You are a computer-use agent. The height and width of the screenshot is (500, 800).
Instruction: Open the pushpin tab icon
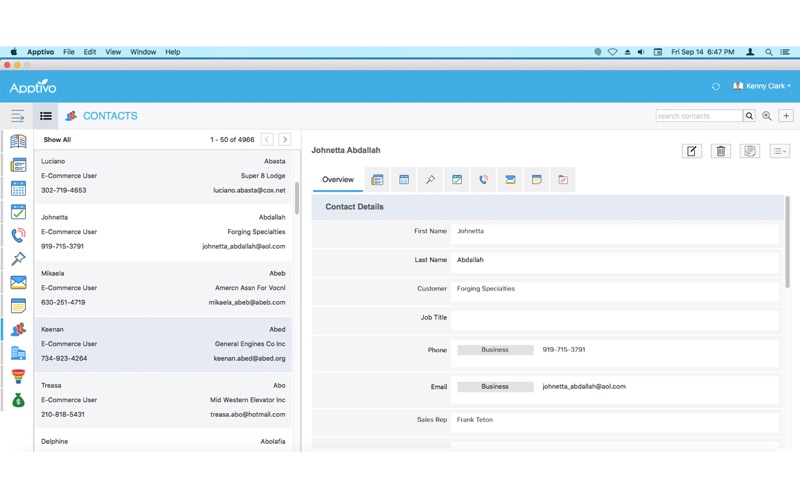coord(430,180)
